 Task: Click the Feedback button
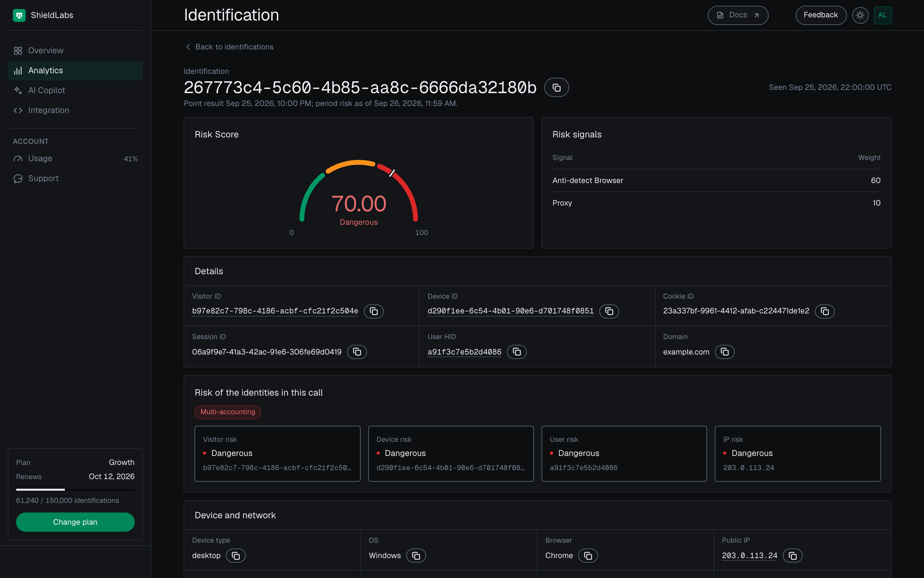point(821,15)
